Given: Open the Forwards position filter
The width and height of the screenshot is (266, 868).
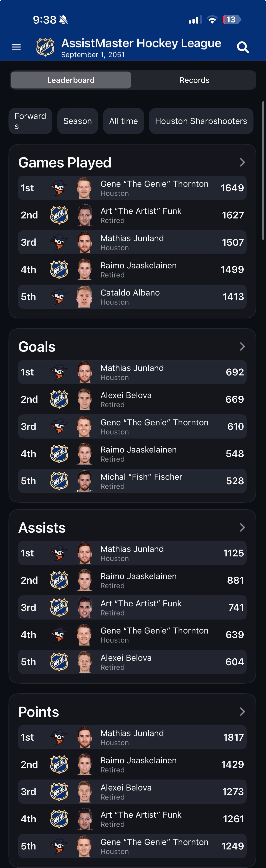Looking at the screenshot, I should [30, 121].
